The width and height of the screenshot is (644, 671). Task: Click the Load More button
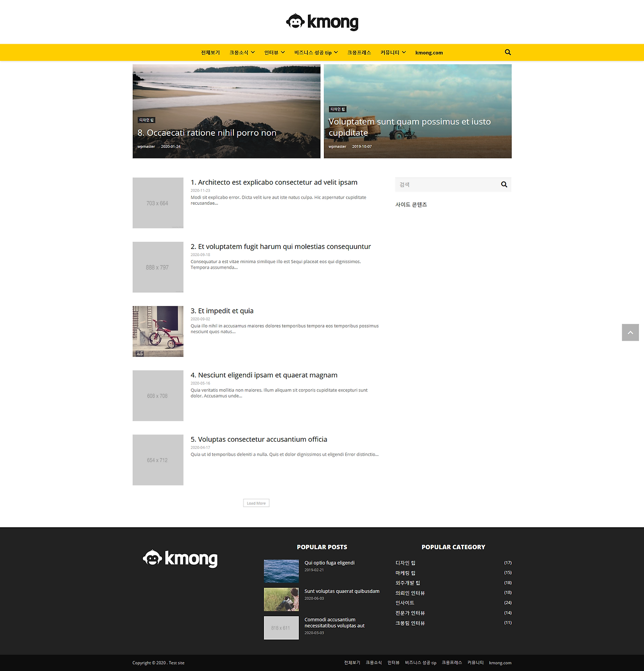tap(256, 502)
